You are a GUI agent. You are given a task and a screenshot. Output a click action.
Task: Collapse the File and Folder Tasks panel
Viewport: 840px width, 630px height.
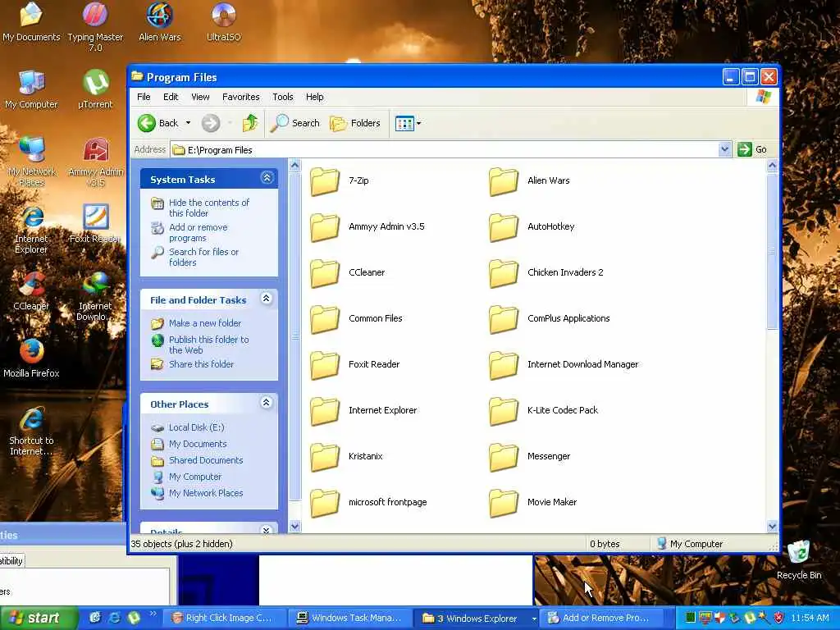pos(267,299)
